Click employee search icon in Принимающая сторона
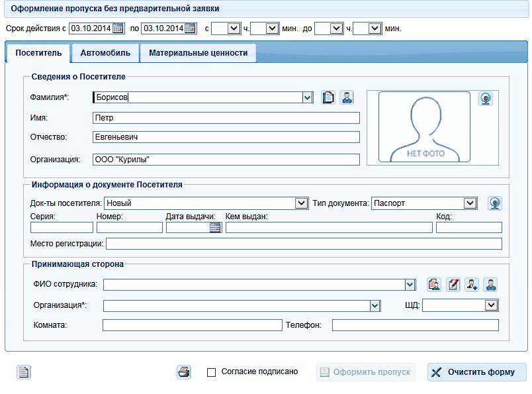Image resolution: width=532 pixels, height=394 pixels. pyautogui.click(x=434, y=285)
